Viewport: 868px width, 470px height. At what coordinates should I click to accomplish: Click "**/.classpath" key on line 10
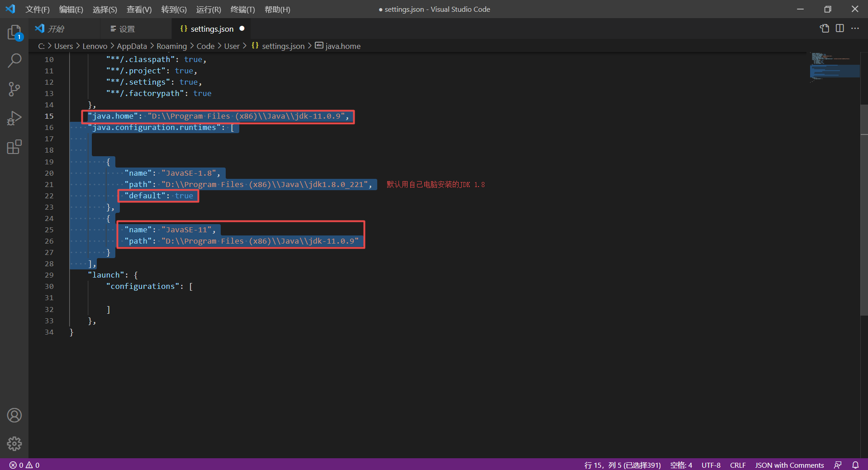140,60
